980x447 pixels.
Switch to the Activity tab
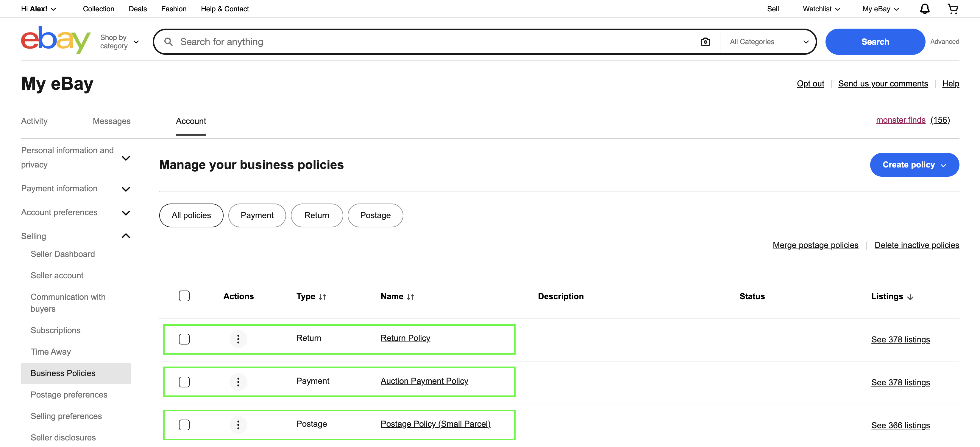[x=34, y=121]
